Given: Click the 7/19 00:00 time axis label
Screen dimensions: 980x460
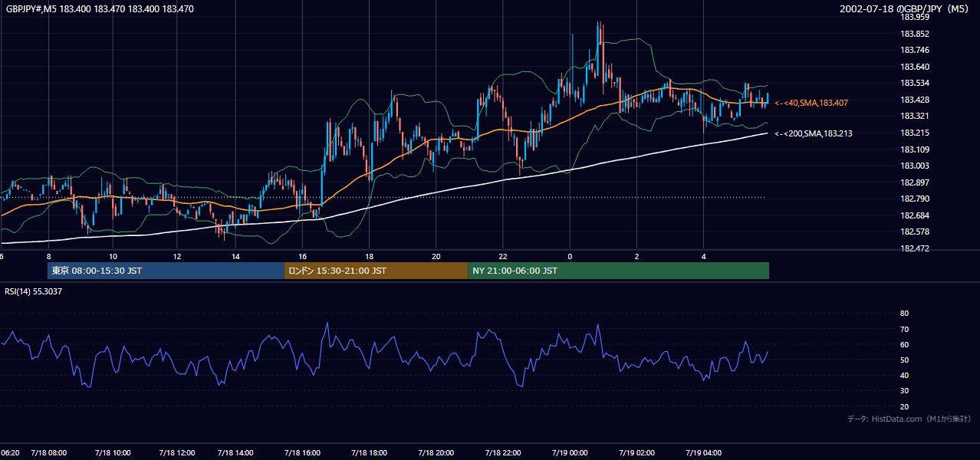Looking at the screenshot, I should pyautogui.click(x=570, y=453).
